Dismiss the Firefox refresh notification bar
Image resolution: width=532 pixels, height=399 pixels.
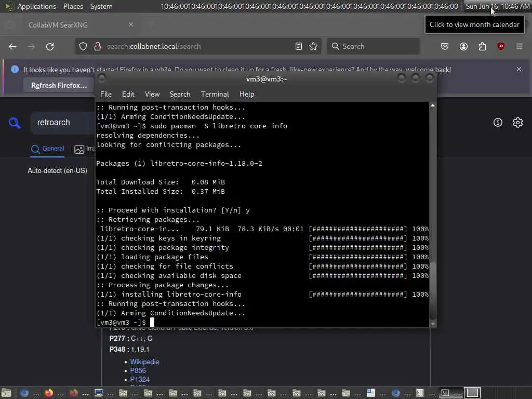click(519, 69)
